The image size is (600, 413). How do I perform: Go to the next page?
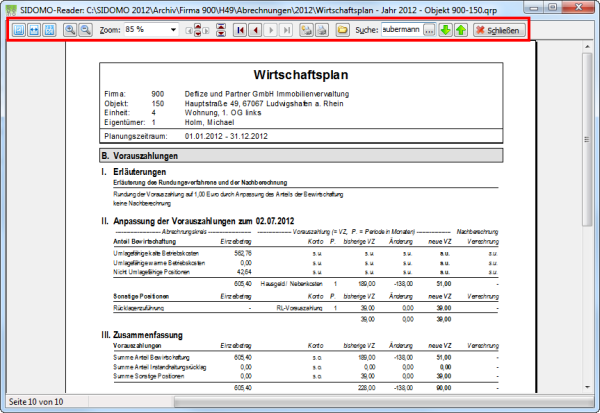271,30
